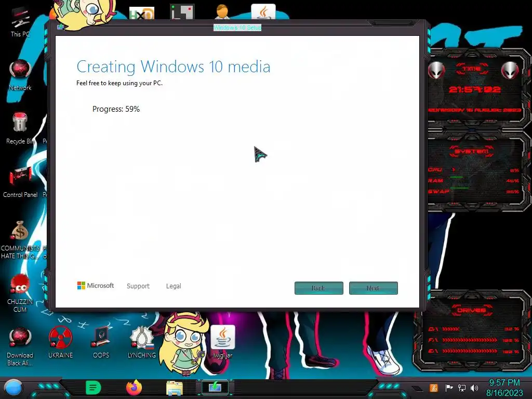Open the HxD desktop icon above the window
532x399 pixels.
pyautogui.click(x=142, y=13)
